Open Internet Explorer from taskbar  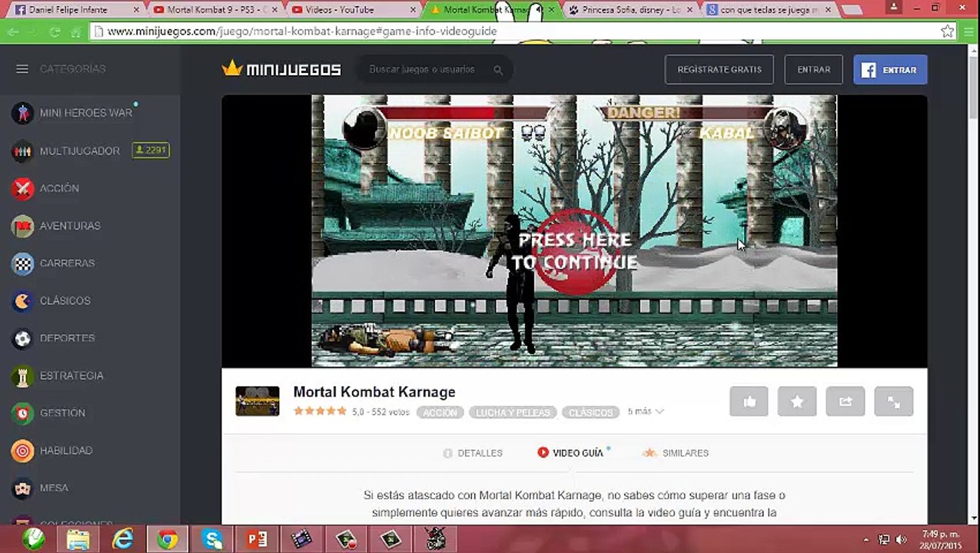point(123,539)
